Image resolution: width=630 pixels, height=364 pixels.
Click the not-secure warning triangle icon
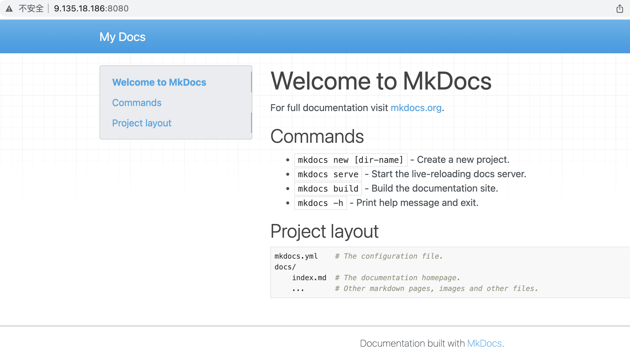[x=9, y=9]
